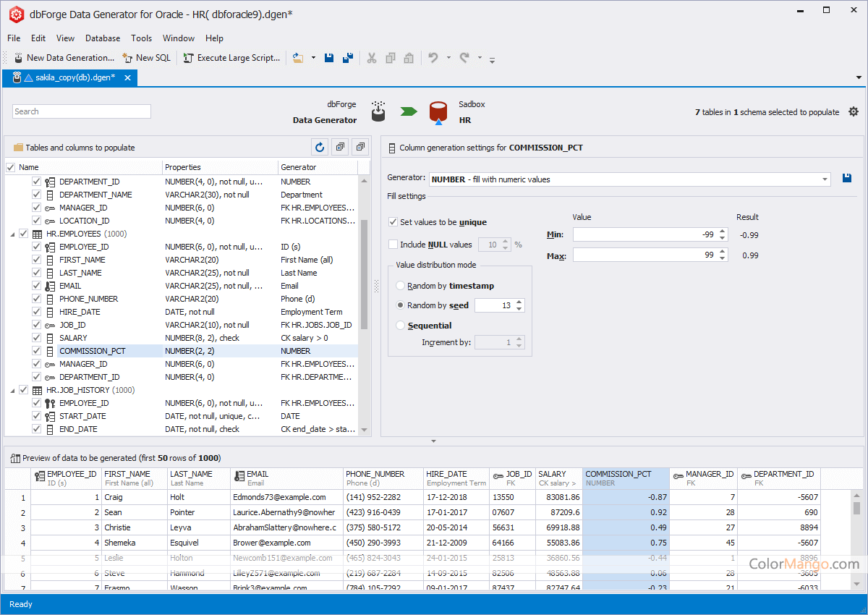868x615 pixels.
Task: Increase the Max value stepper
Action: click(723, 252)
